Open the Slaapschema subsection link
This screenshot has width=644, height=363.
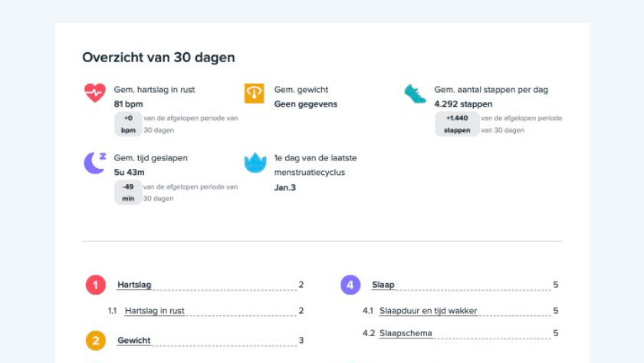click(406, 333)
